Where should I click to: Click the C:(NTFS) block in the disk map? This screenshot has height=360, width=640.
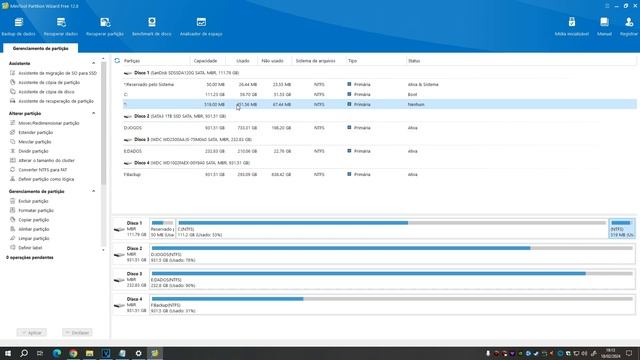click(x=392, y=229)
